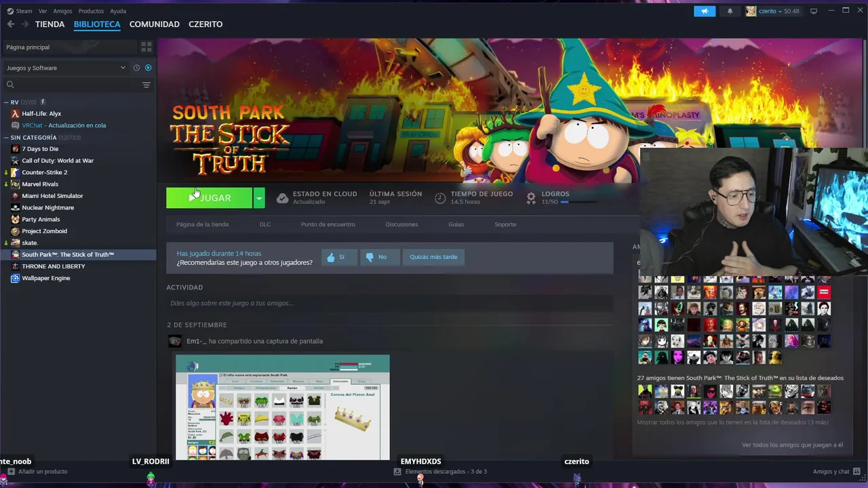Image resolution: width=868 pixels, height=488 pixels.
Task: Click the VRChat game icon
Action: pyautogui.click(x=16, y=125)
